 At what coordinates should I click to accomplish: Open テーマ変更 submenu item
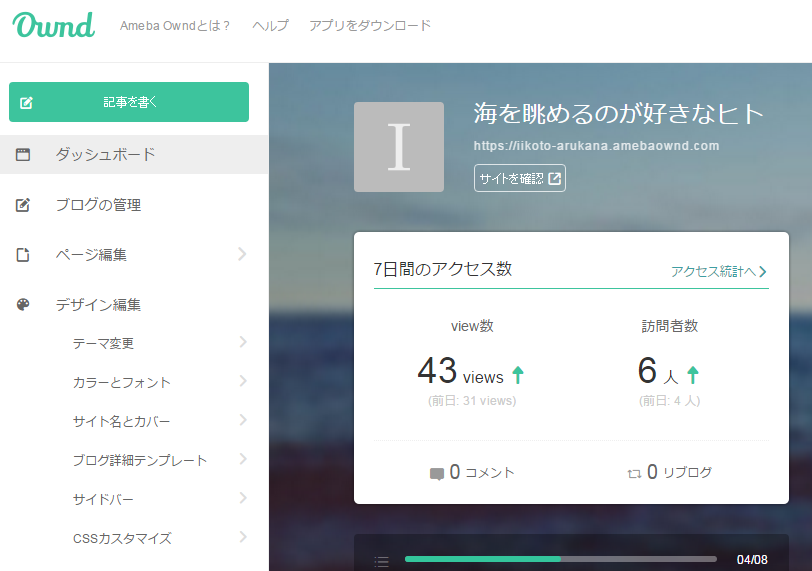[103, 343]
